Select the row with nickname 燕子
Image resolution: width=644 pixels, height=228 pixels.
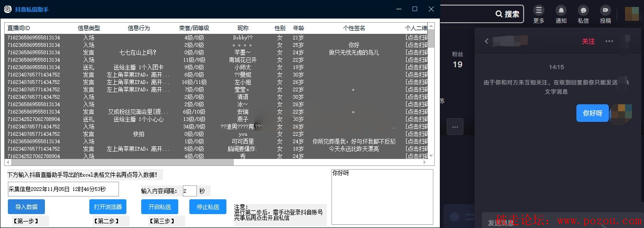pyautogui.click(x=216, y=119)
